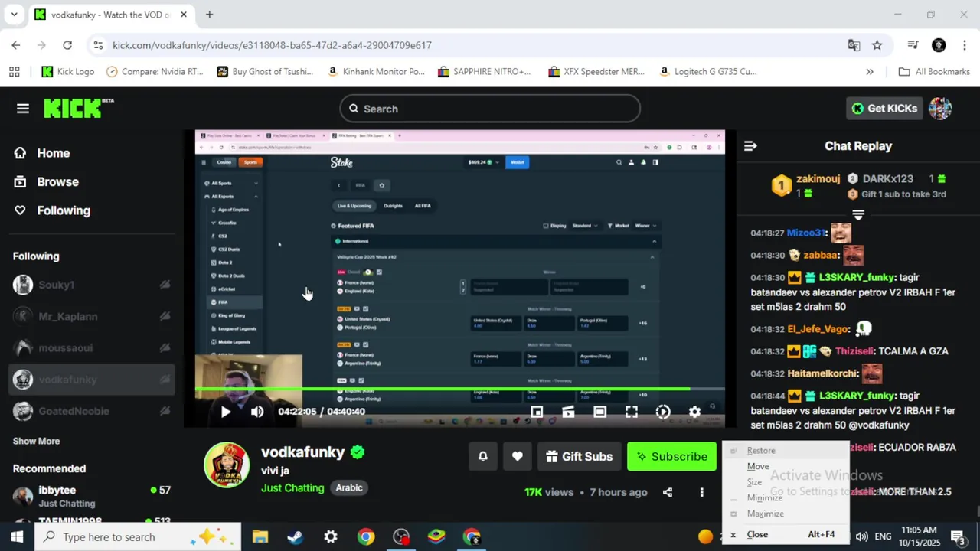Open the Kick Logo bookmark

tap(67, 72)
